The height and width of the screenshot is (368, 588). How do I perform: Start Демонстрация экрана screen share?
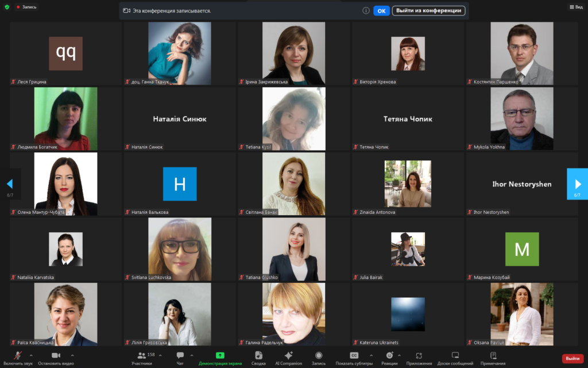point(219,356)
